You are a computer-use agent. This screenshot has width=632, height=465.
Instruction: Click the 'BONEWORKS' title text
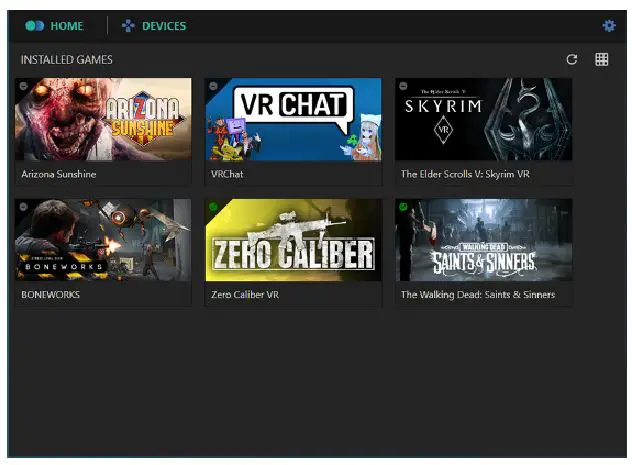coord(50,295)
